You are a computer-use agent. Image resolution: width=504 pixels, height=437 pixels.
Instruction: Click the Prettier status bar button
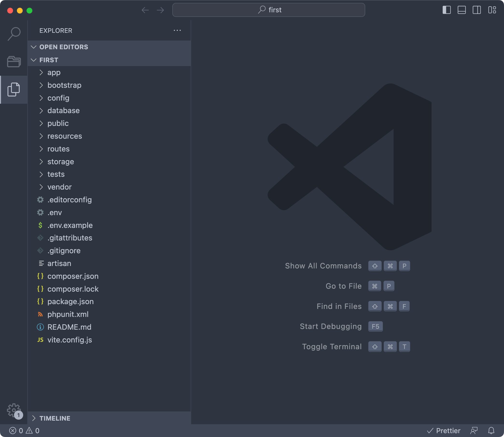(444, 431)
